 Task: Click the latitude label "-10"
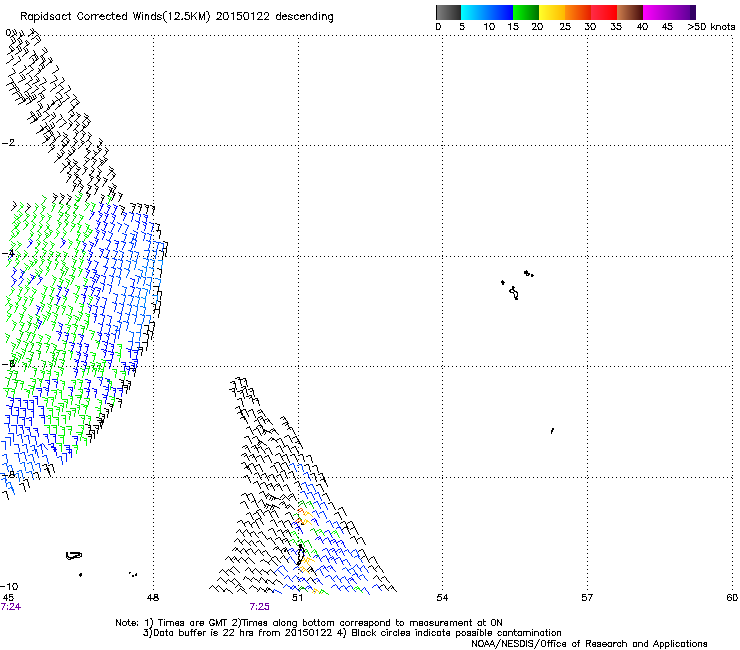pos(9,586)
